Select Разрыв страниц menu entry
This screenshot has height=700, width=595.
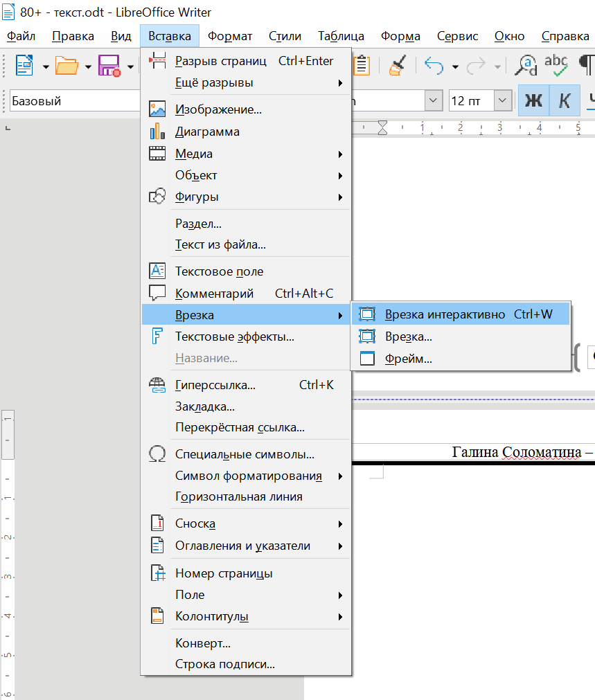pyautogui.click(x=246, y=61)
